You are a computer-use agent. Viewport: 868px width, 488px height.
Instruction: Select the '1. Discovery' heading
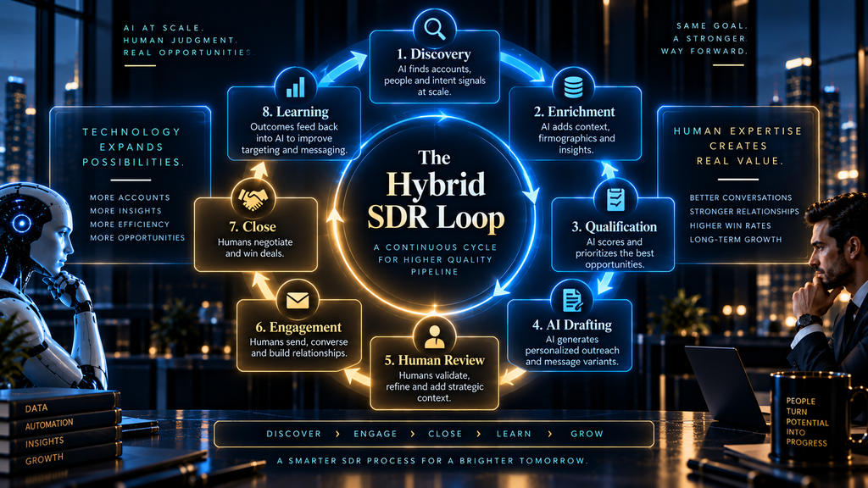434,53
